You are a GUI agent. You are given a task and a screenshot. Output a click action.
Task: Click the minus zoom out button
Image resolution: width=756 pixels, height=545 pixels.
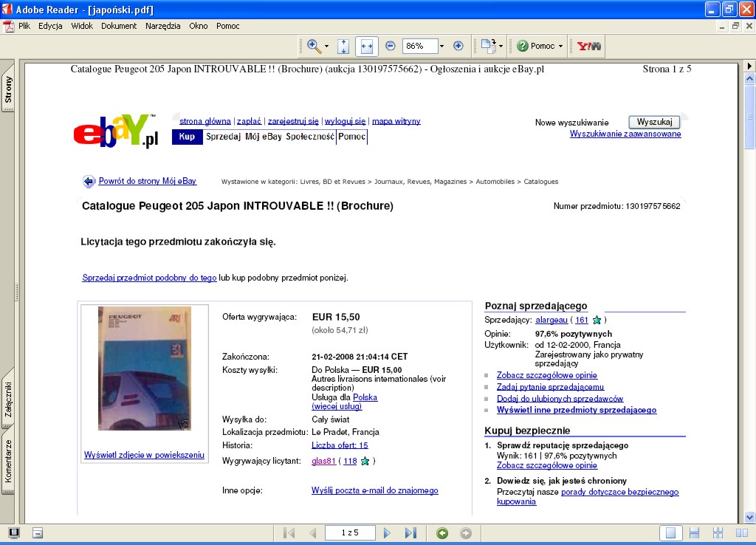(x=391, y=46)
